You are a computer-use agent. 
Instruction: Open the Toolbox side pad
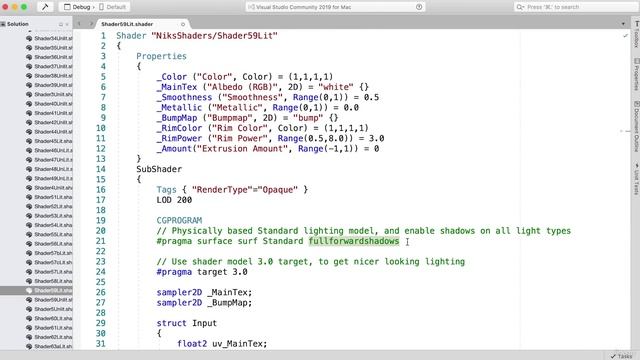click(636, 34)
